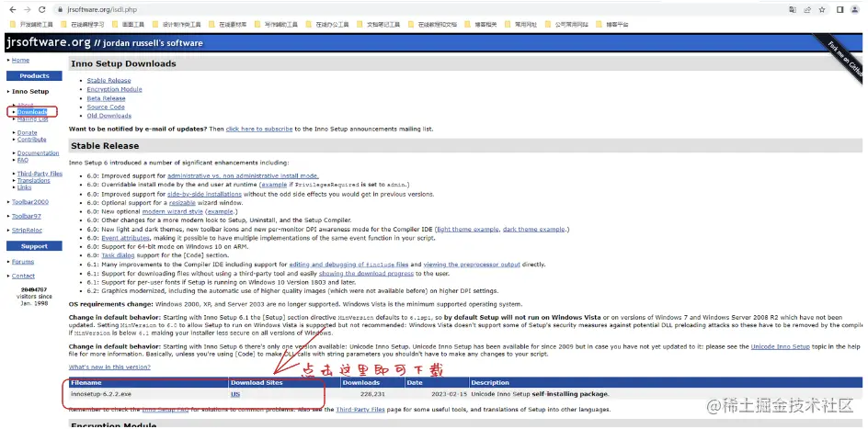Open the translate page icon

coord(793,9)
